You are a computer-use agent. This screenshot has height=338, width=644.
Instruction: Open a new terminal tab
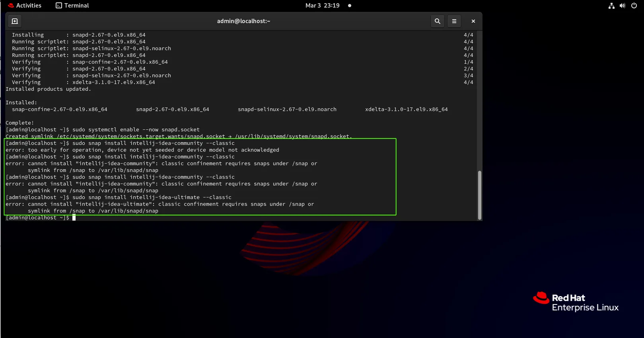pos(15,21)
